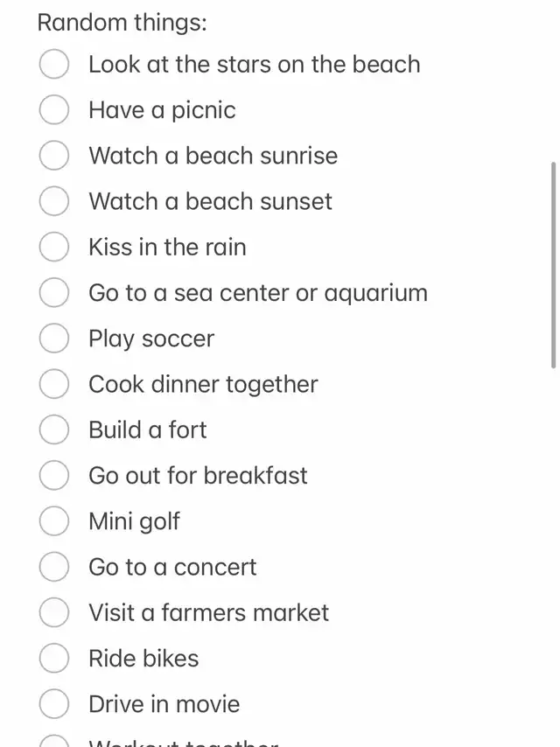Place cursor in 'Random things:' heading
This screenshot has width=560, height=747.
[122, 23]
